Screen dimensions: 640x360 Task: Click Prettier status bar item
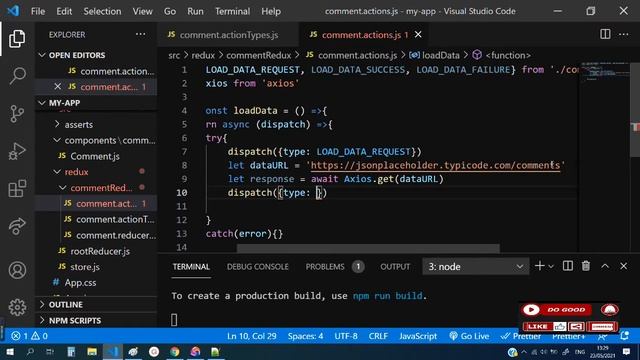click(521, 336)
